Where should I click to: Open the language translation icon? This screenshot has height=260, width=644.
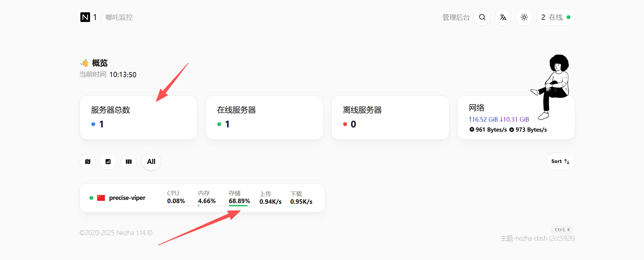503,17
